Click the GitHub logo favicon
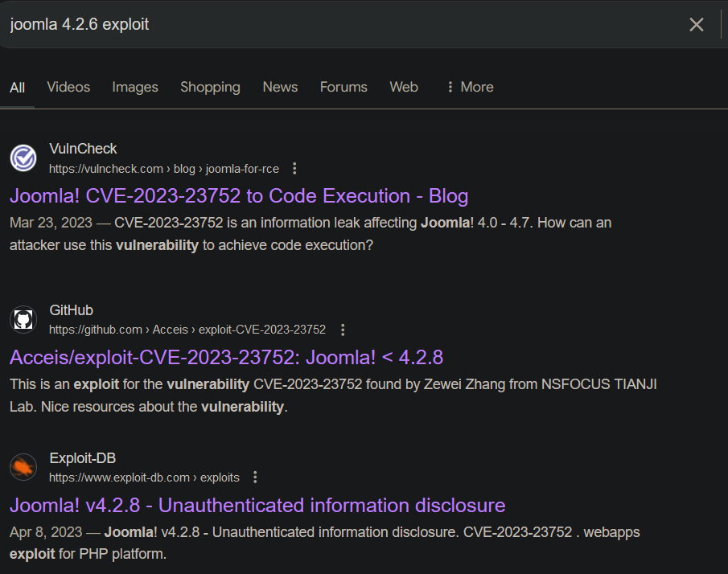This screenshot has width=728, height=574. pyautogui.click(x=23, y=319)
